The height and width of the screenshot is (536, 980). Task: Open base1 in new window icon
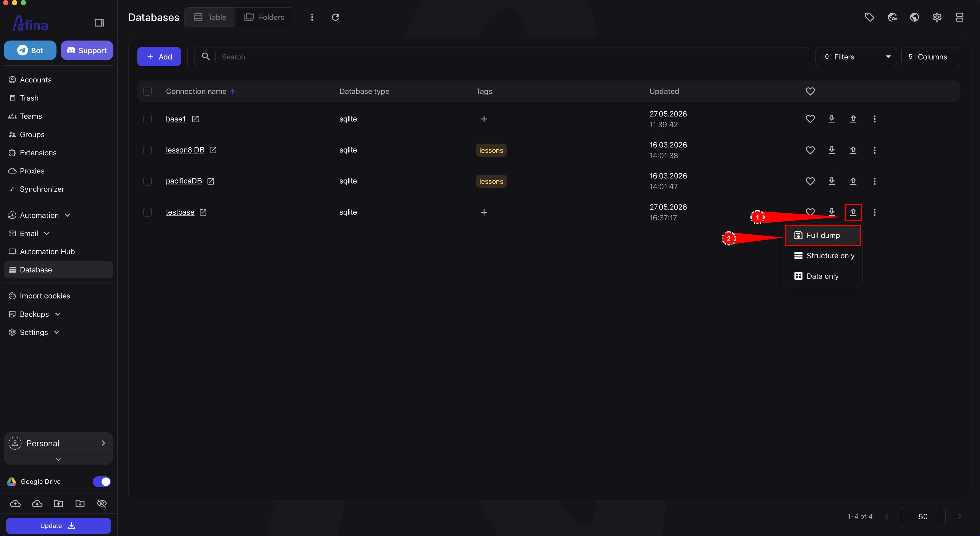(x=195, y=119)
